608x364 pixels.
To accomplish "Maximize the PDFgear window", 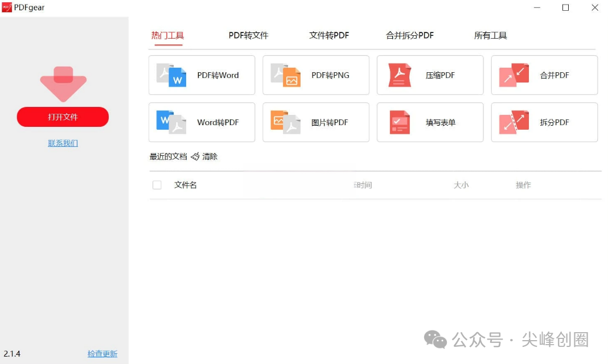I will click(566, 7).
